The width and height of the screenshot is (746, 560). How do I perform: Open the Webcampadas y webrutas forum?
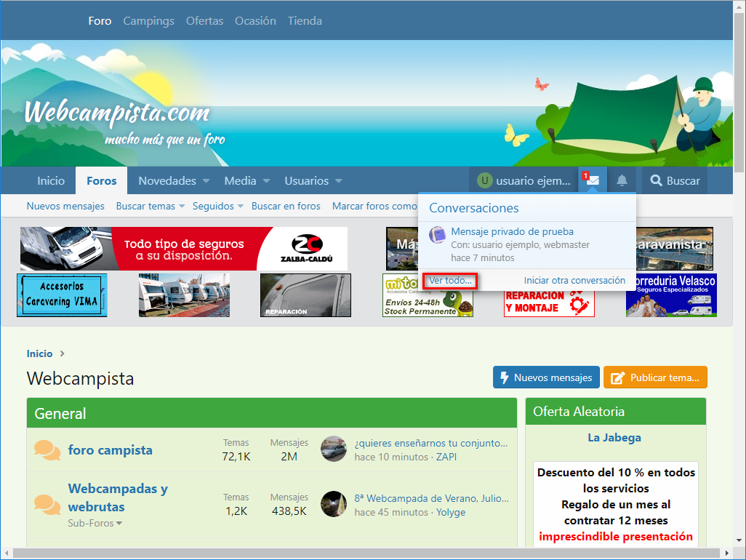[x=118, y=497]
